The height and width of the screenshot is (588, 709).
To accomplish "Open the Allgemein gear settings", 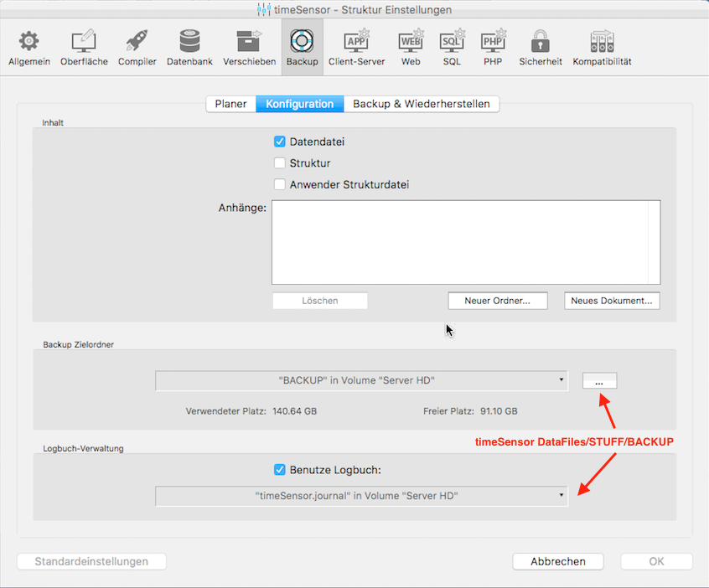I will tap(29, 48).
